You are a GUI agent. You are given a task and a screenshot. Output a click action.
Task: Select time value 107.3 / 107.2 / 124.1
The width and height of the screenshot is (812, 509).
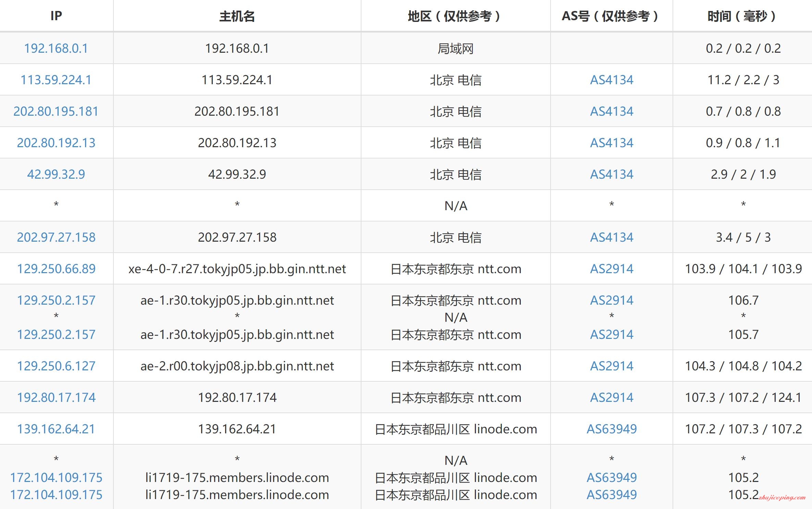(x=743, y=397)
